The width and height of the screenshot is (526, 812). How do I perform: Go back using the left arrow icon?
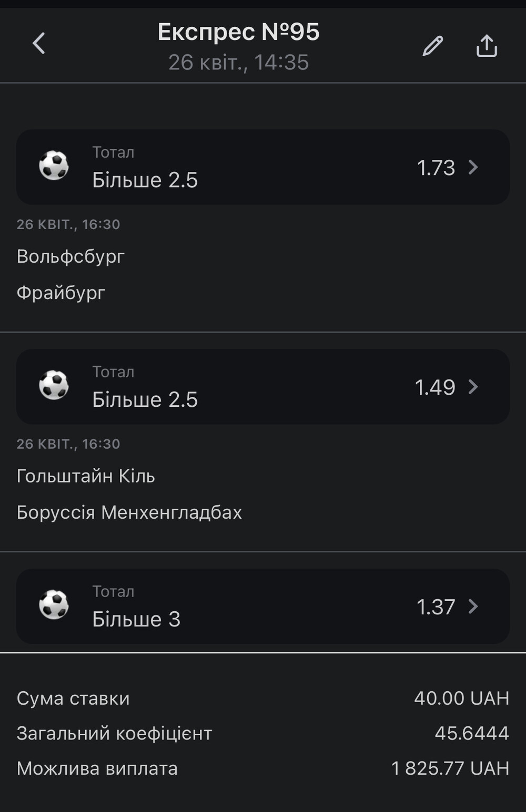pos(39,44)
